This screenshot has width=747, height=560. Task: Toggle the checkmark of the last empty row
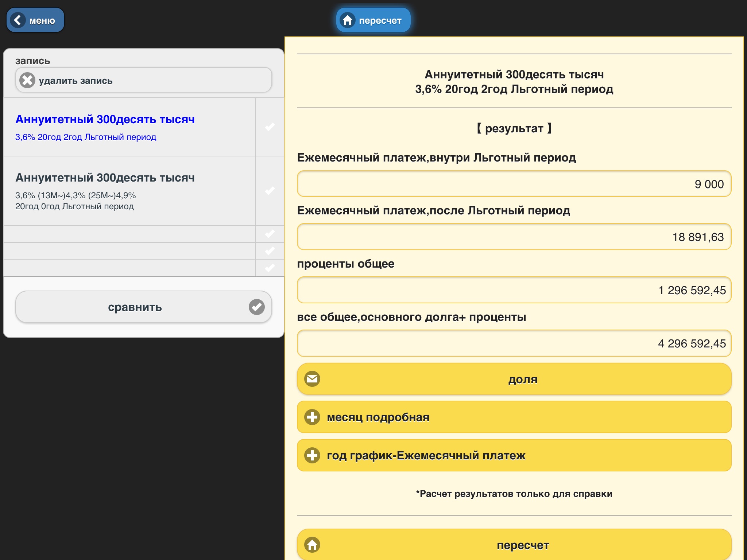point(270,268)
